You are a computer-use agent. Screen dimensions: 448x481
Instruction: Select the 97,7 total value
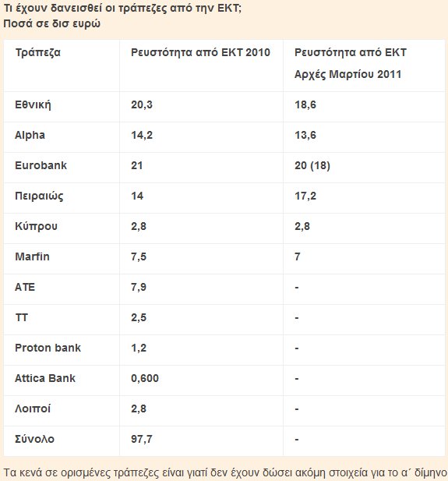[x=141, y=439]
